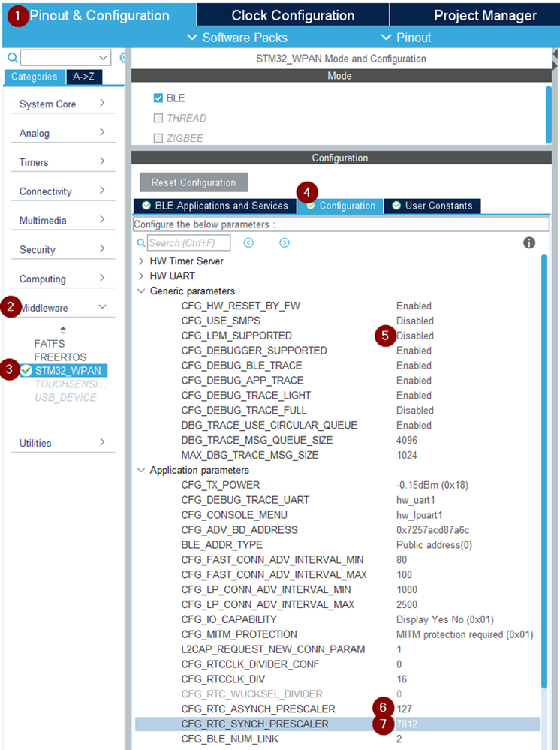Switch to the Project Manager tab
The height and width of the screenshot is (750, 560).
474,15
